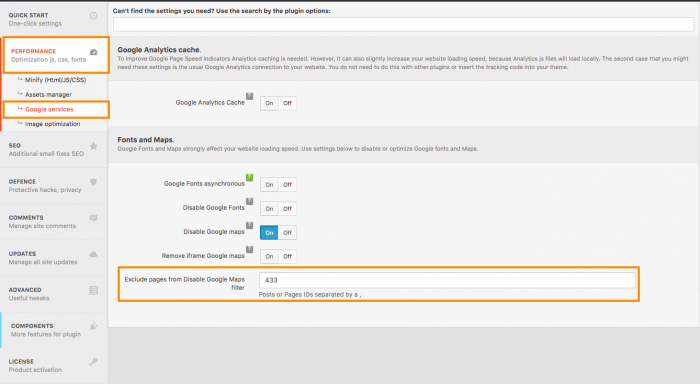This screenshot has width=700, height=384.
Task: Switch Google Fonts asynchronous Off
Action: pyautogui.click(x=287, y=184)
